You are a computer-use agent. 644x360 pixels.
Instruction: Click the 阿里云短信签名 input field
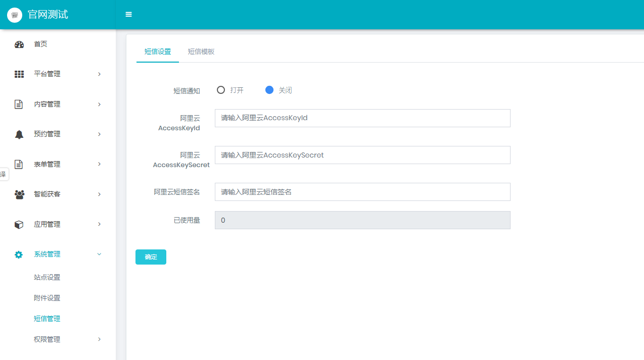pos(362,192)
